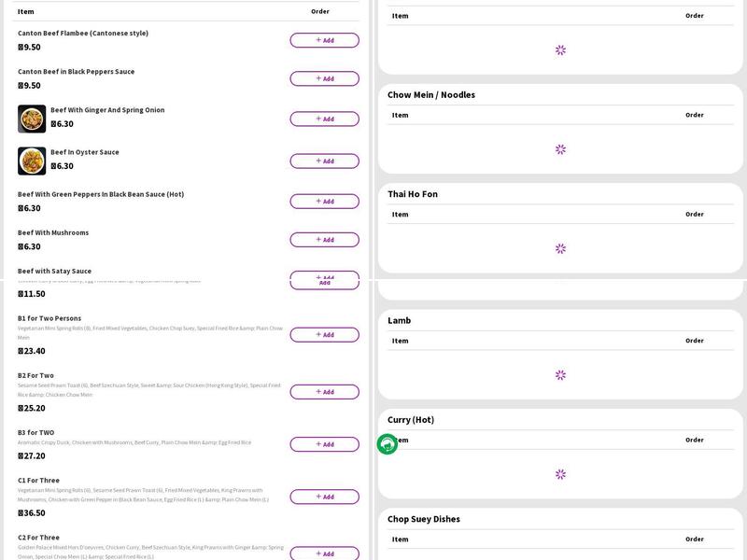Add C2 For Three set meal
The image size is (747, 560).
(x=324, y=553)
